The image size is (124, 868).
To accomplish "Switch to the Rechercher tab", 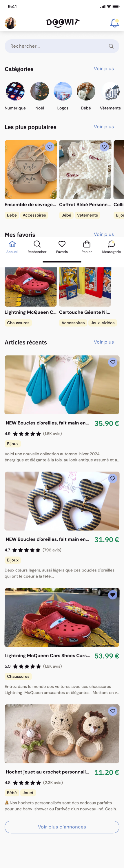I will coord(37,247).
